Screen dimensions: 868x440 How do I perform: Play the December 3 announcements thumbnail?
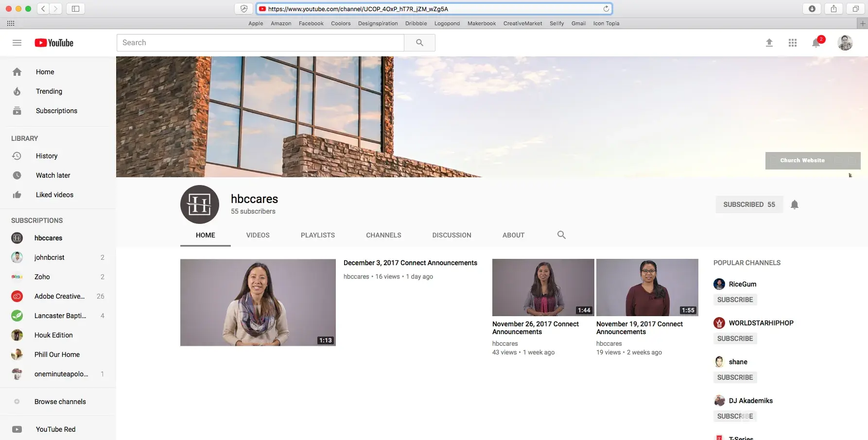[258, 302]
